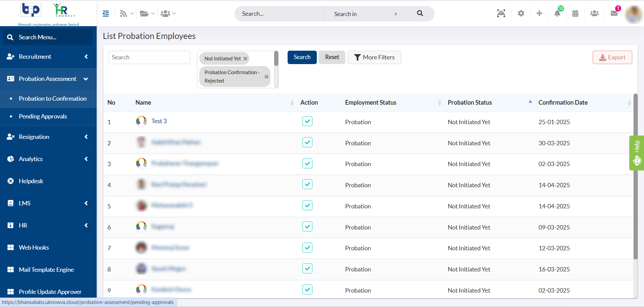Viewport: 644px width, 307px height.
Task: Click the Export button
Action: coord(612,57)
